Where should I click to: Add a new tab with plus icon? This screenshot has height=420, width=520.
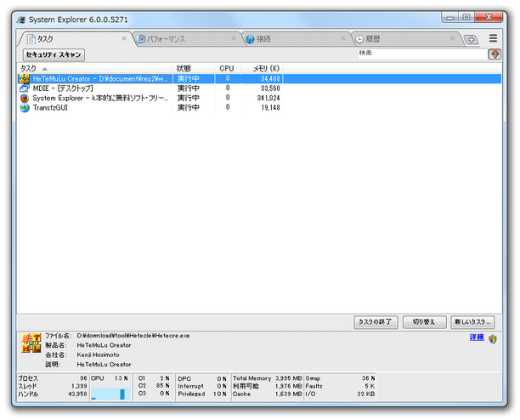coord(472,40)
